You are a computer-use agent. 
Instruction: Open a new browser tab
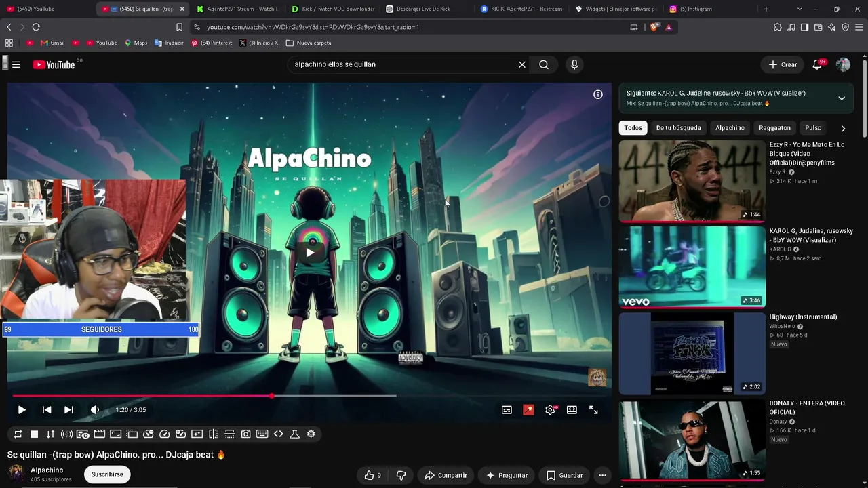(x=766, y=9)
